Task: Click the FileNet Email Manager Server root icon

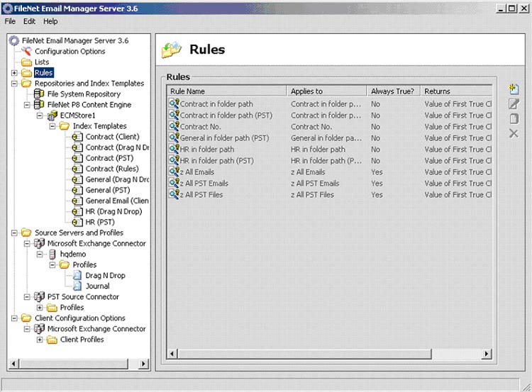Action: click(14, 40)
